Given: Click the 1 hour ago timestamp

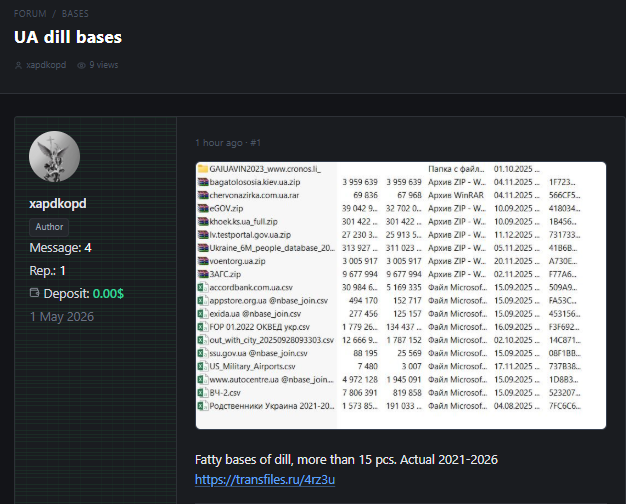Looking at the screenshot, I should point(219,143).
